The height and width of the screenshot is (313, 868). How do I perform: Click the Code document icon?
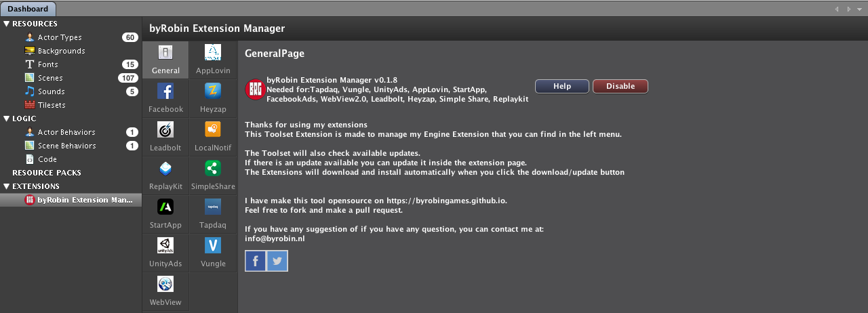(30, 159)
